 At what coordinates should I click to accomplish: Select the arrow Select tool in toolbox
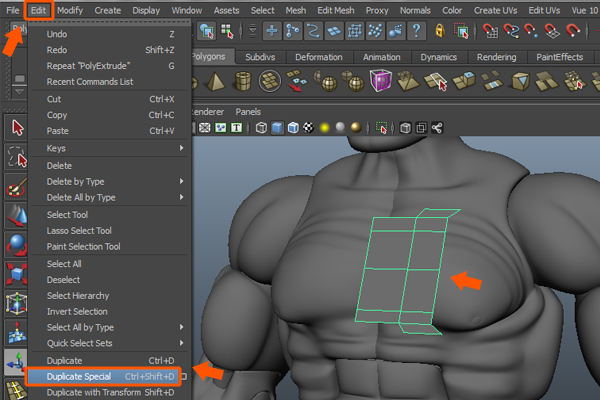(x=17, y=127)
